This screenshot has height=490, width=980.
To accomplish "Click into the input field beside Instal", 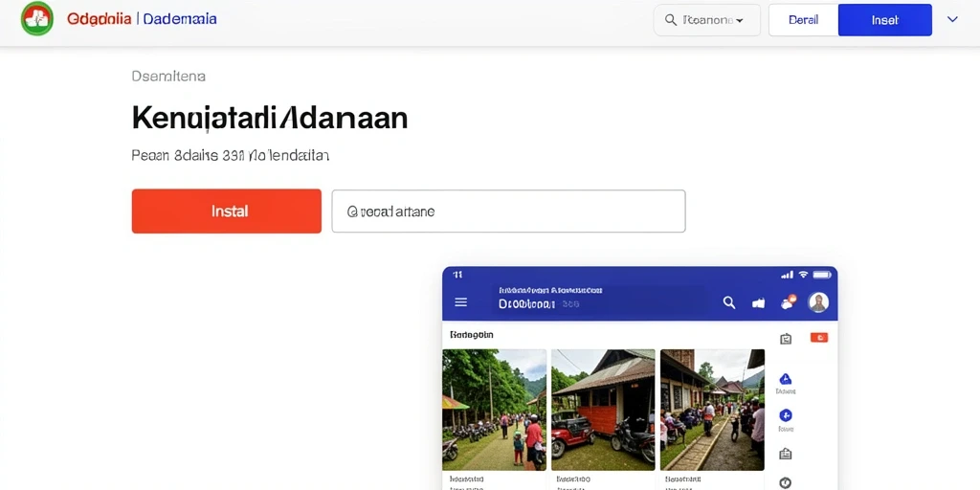I will tap(508, 212).
